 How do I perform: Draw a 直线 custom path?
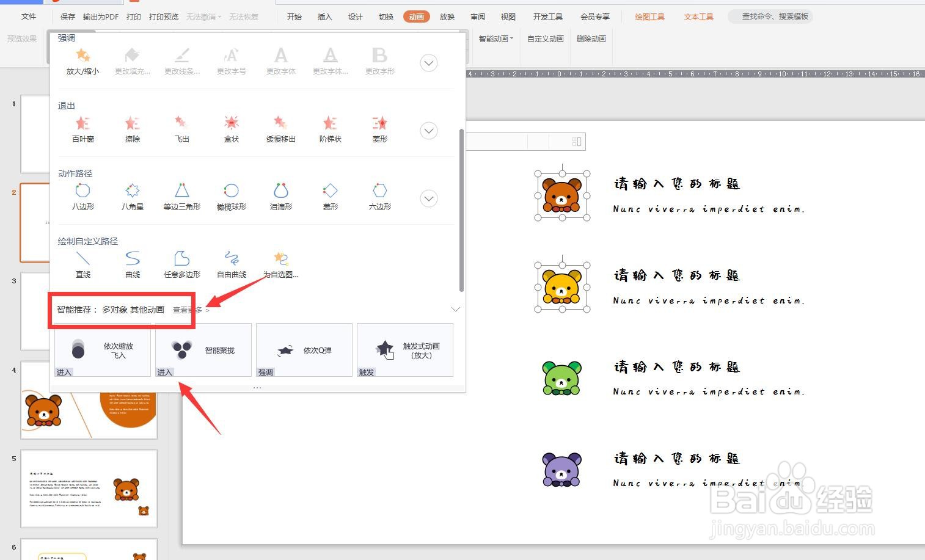click(x=83, y=265)
